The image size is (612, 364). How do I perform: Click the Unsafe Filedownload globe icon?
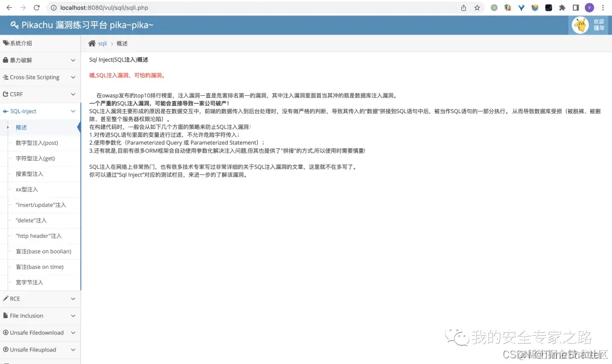pos(7,332)
